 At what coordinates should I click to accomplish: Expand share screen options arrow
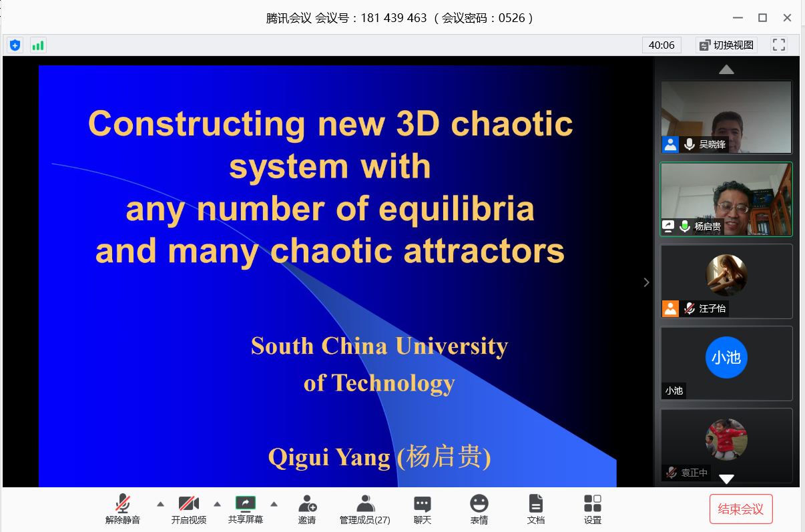point(274,503)
